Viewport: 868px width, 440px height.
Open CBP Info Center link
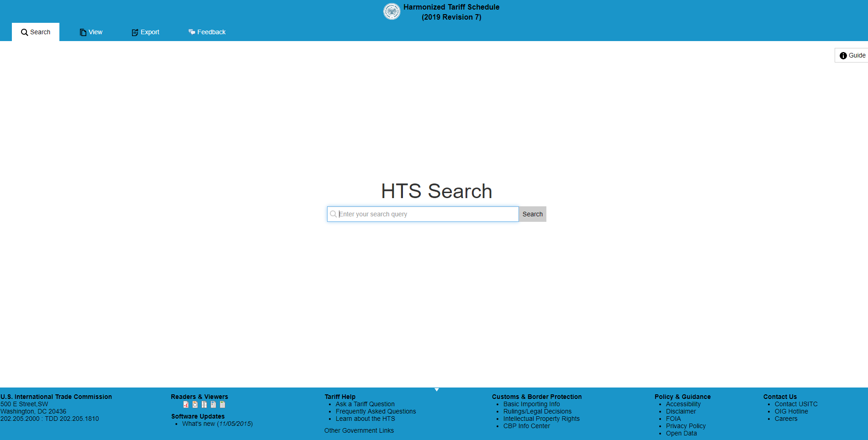tap(526, 426)
